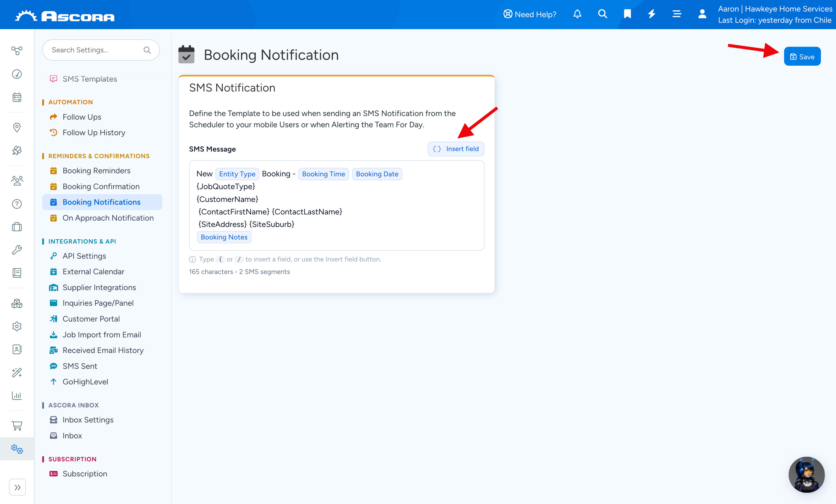This screenshot has width=836, height=504.
Task: Open workflow diagram icon in left rail
Action: click(17, 51)
